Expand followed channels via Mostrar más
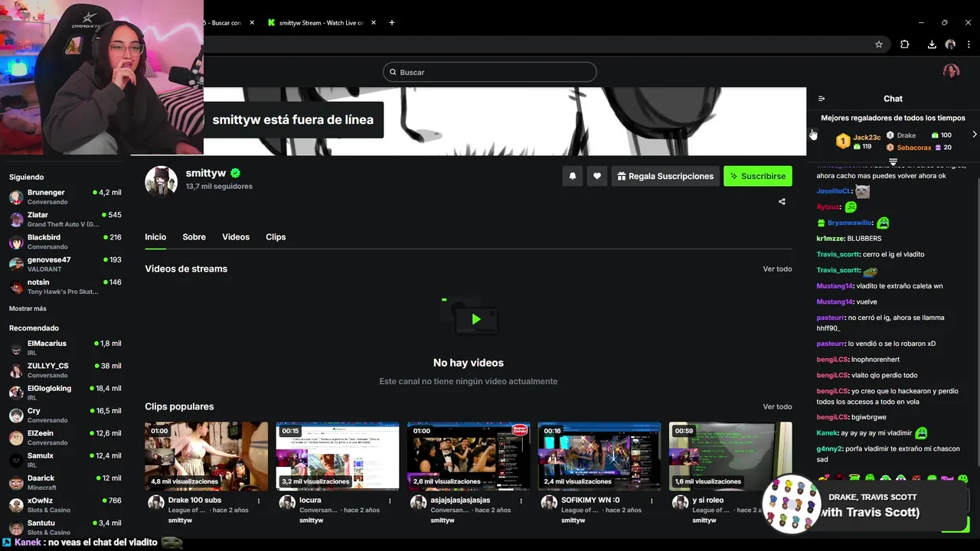This screenshot has height=551, width=980. pos(28,308)
